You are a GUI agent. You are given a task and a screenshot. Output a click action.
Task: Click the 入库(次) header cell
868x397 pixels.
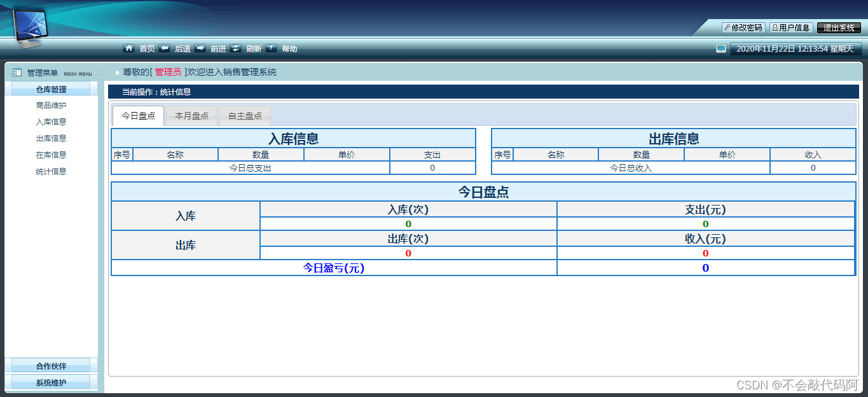(408, 210)
